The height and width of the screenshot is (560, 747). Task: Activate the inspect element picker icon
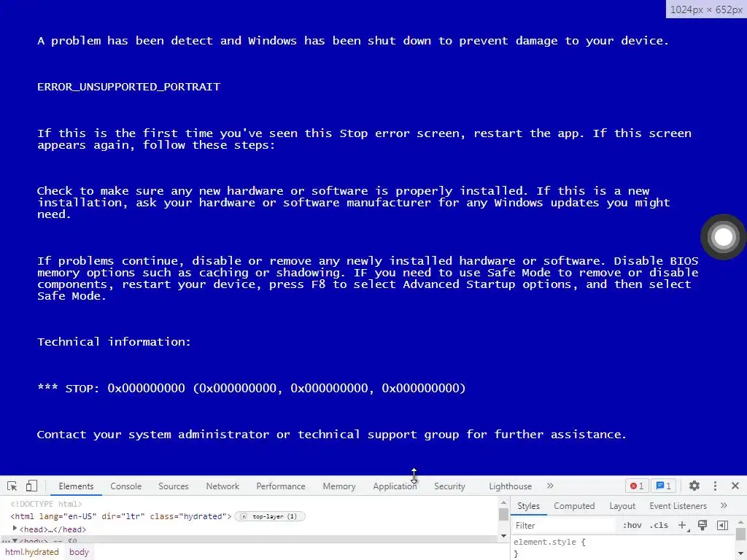pos(12,486)
